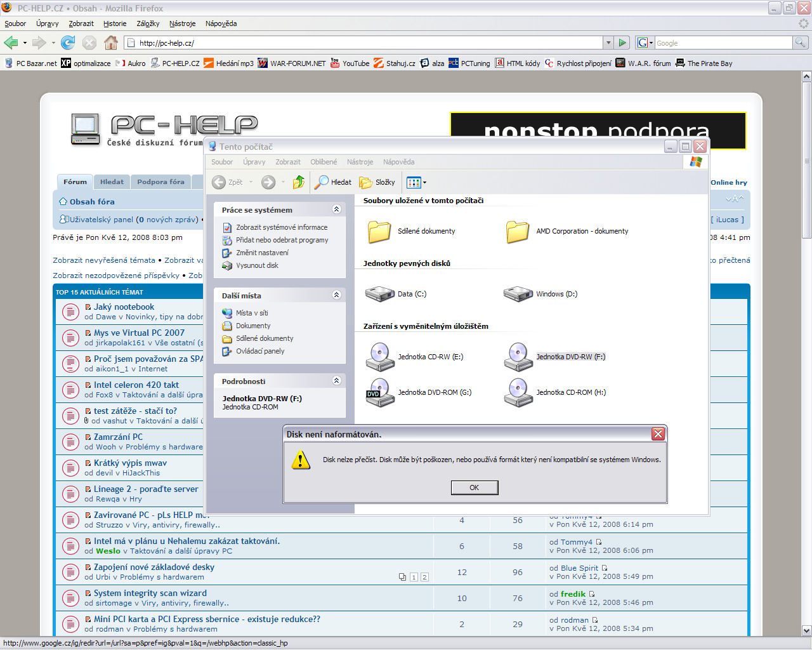This screenshot has width=812, height=650.
Task: Click the Google search input field
Action: click(x=723, y=43)
